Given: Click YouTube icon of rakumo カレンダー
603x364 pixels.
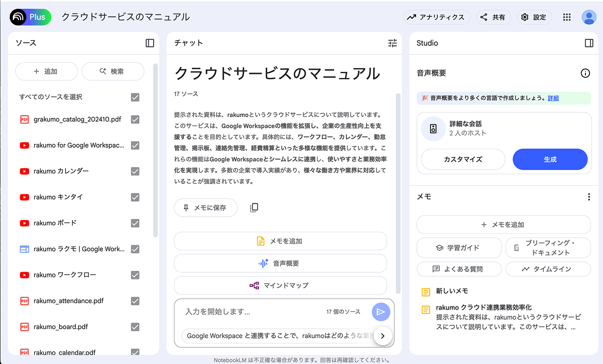Looking at the screenshot, I should click(25, 171).
